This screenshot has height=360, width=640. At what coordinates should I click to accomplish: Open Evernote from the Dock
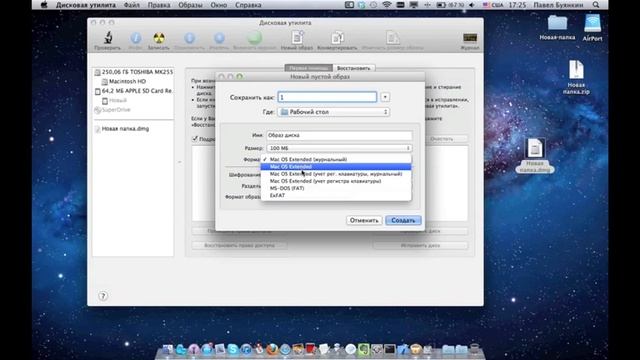pyautogui.click(x=364, y=349)
